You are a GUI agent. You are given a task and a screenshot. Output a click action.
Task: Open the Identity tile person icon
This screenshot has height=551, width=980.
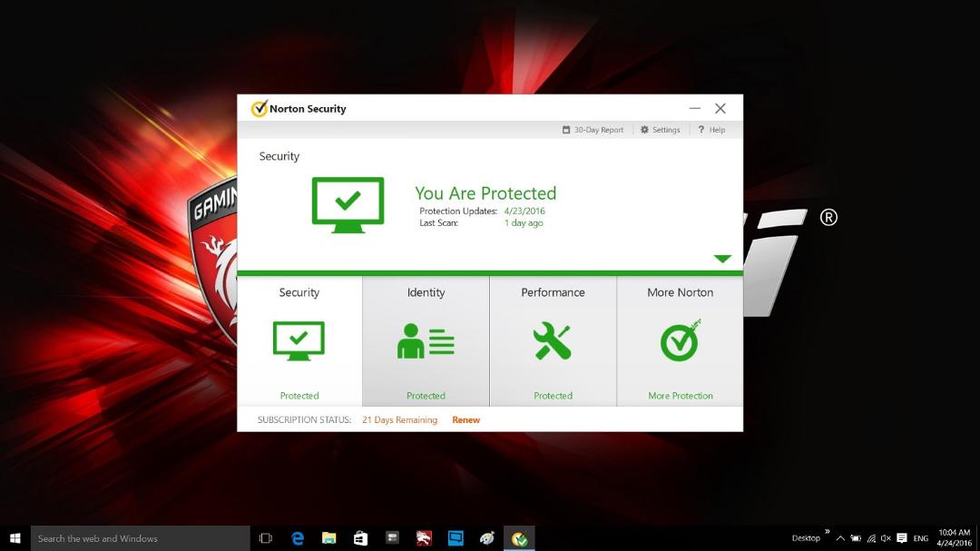[x=426, y=340]
